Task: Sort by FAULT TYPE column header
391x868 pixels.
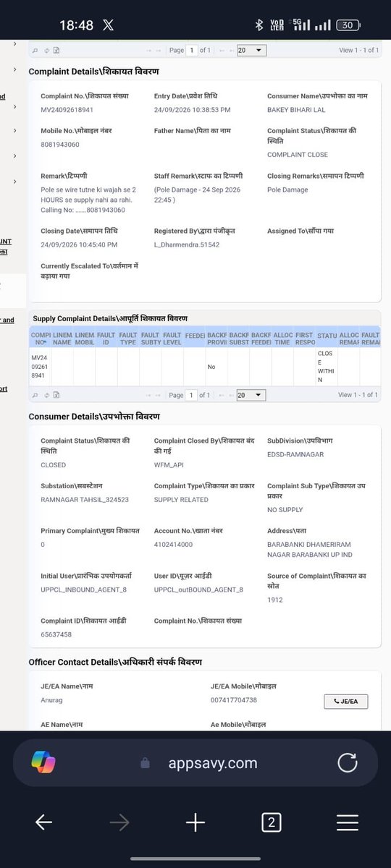Action: pyautogui.click(x=128, y=339)
